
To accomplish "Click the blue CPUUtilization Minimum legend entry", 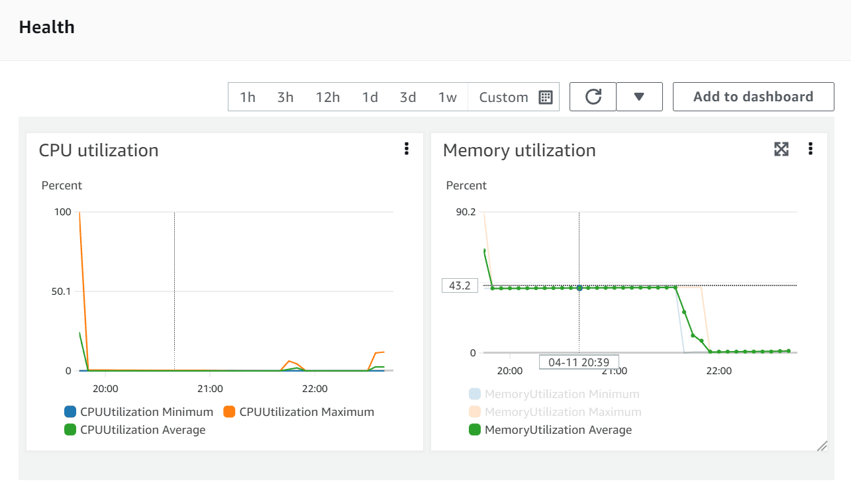I will tap(139, 412).
